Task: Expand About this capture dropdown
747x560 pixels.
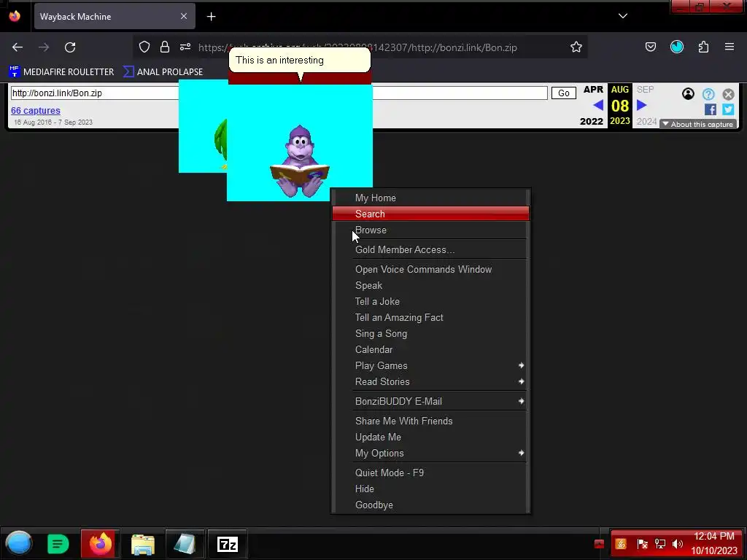Action: point(698,124)
